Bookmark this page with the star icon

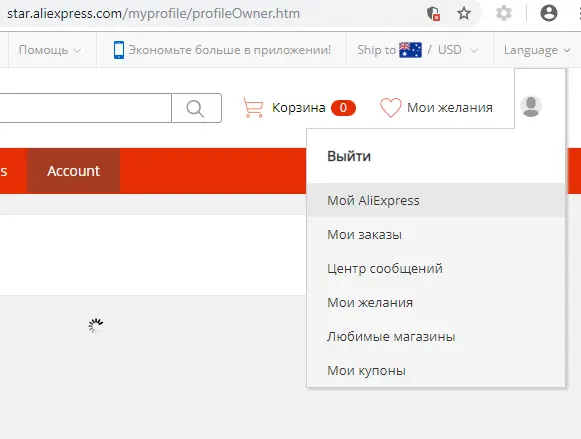pos(464,14)
